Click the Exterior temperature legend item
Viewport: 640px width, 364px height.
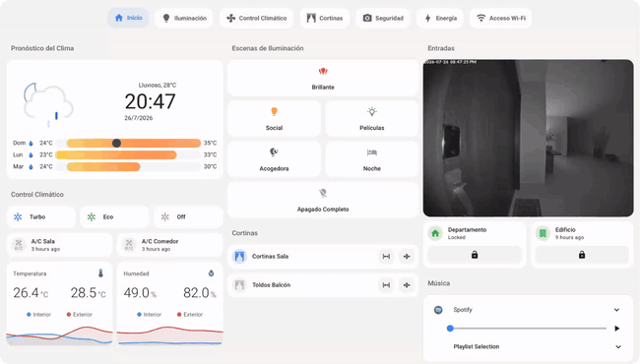tap(79, 314)
